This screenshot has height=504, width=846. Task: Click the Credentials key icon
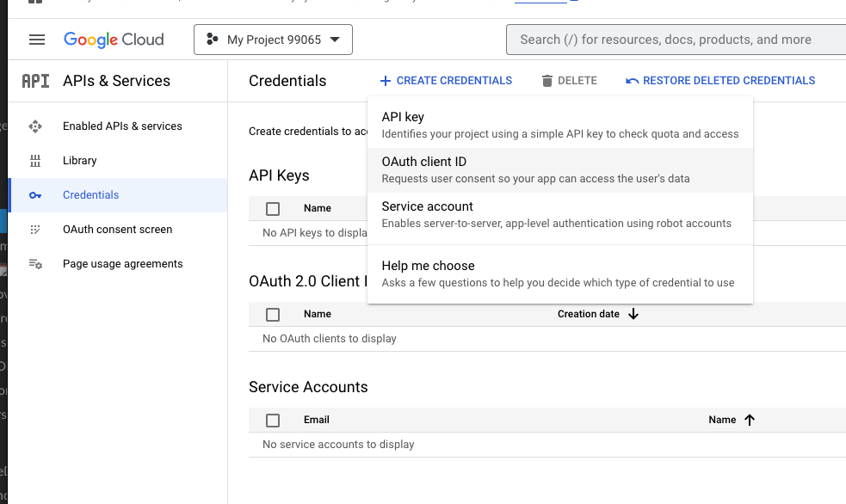35,195
